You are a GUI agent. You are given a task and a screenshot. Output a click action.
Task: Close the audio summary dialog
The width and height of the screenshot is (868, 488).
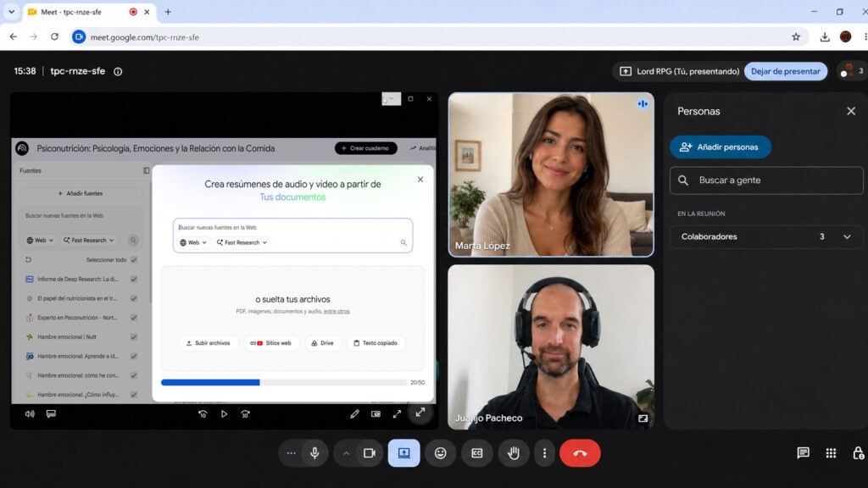[420, 180]
